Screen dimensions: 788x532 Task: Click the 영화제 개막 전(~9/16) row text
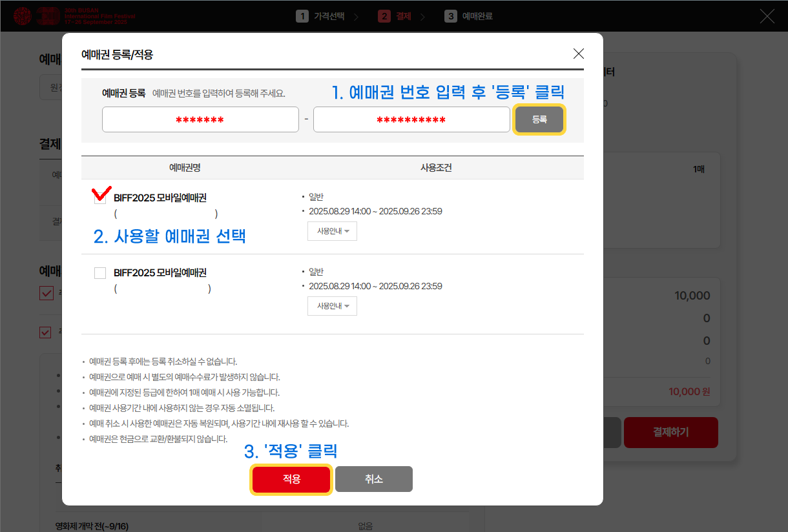(x=92, y=526)
